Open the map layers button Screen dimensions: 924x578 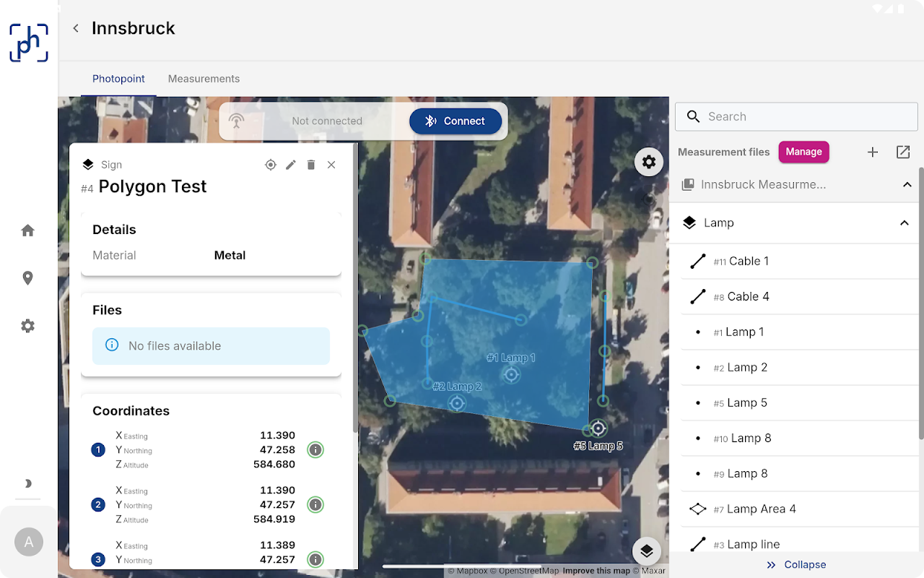pyautogui.click(x=646, y=551)
